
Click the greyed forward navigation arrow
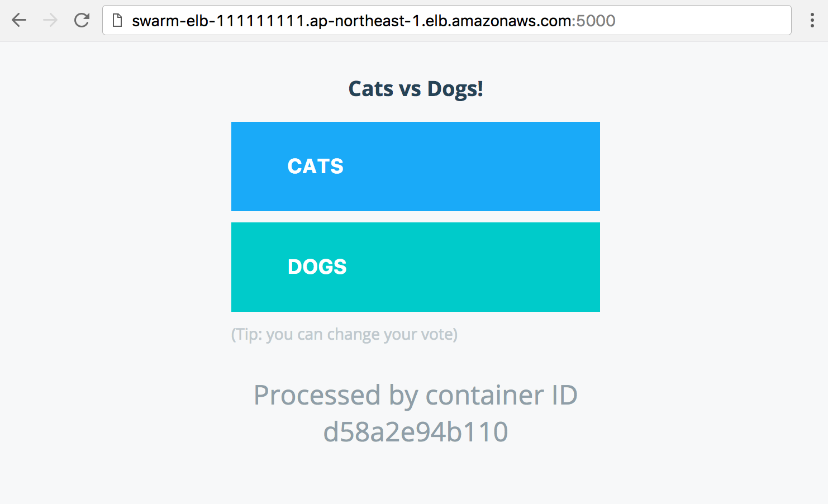pyautogui.click(x=50, y=21)
